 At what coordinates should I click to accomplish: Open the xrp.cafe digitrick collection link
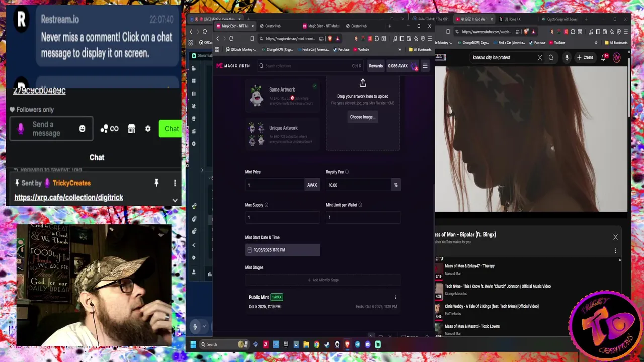tap(68, 197)
